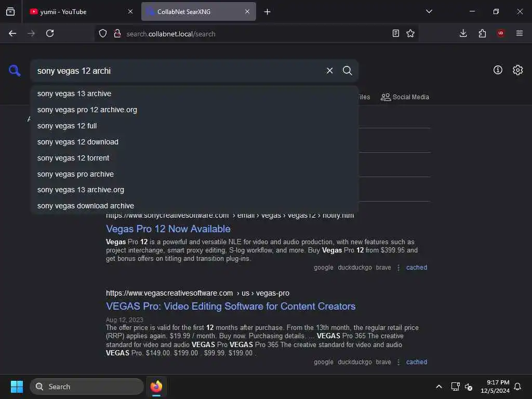532x399 pixels.
Task: Choose suggestion 'sony vegas download archive'
Action: pos(194,206)
